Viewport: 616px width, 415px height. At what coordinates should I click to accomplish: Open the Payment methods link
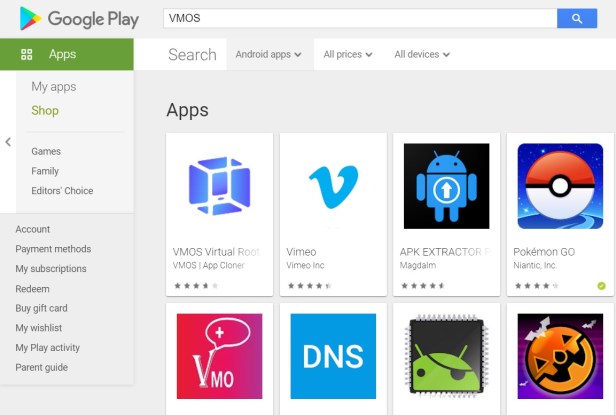click(53, 249)
